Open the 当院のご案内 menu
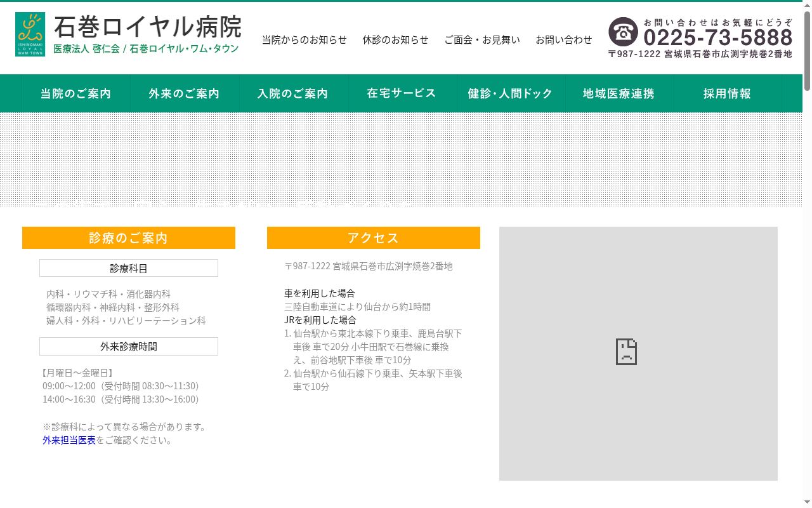 click(x=76, y=93)
